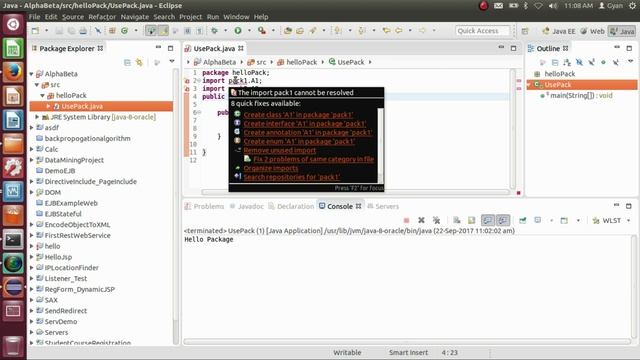Viewport: 640px width, 360px height.
Task: Choose Create enum 'A1' quick fix
Action: coord(299,142)
